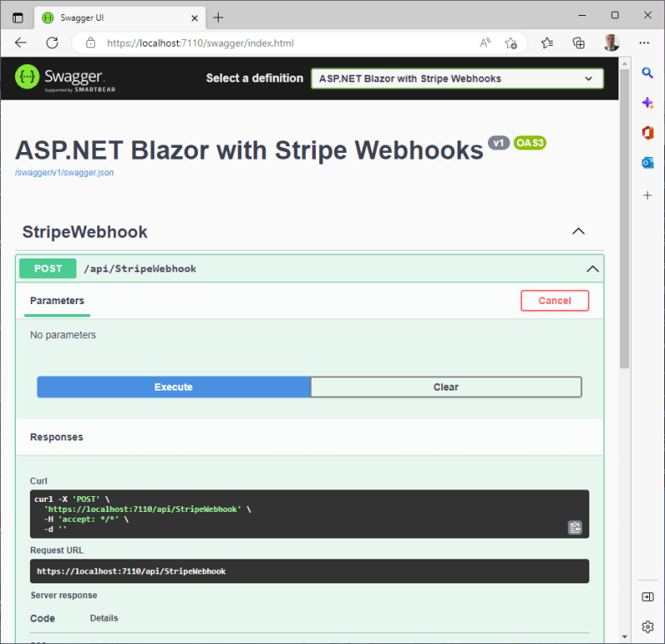Open the sidebar Copilot sparkle icon
This screenshot has width=665, height=644.
point(648,103)
